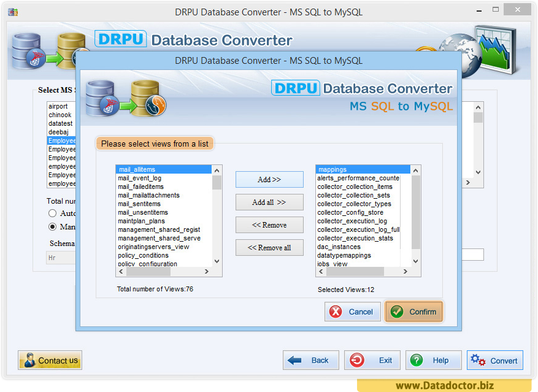Image resolution: width=538 pixels, height=392 pixels.
Task: Select datatest database in main window list
Action: tap(61, 123)
